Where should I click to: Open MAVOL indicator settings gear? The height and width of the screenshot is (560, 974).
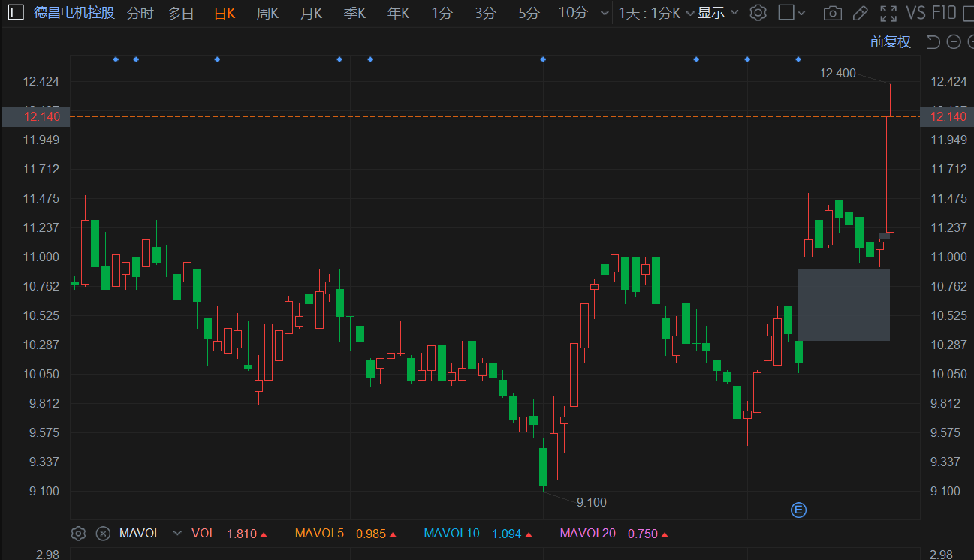tap(78, 534)
